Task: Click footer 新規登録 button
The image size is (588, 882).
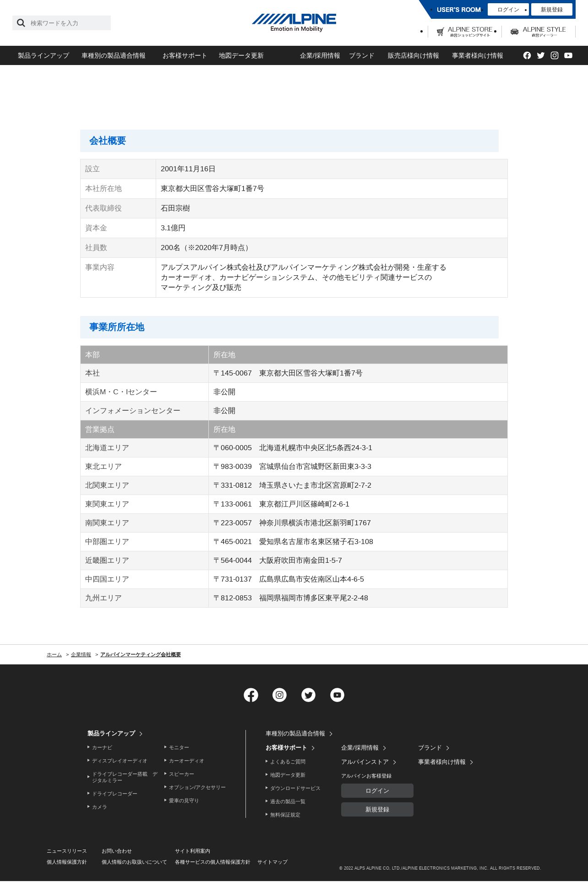Action: click(377, 810)
